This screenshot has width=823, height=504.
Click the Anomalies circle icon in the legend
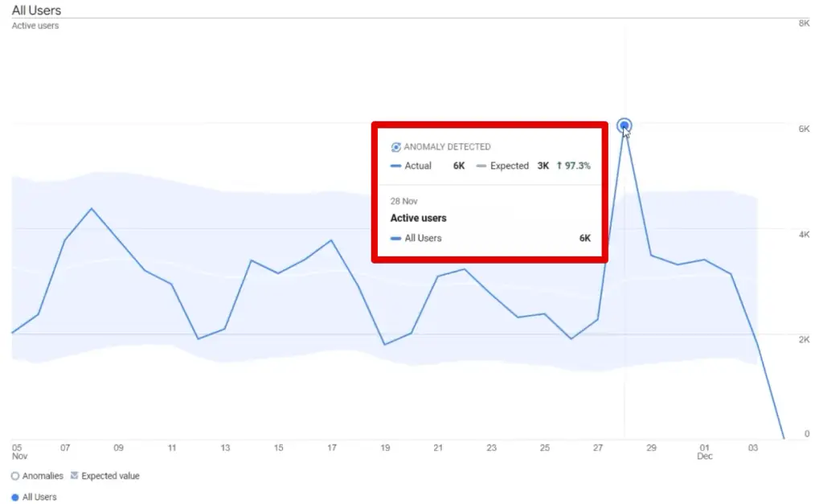pyautogui.click(x=15, y=476)
